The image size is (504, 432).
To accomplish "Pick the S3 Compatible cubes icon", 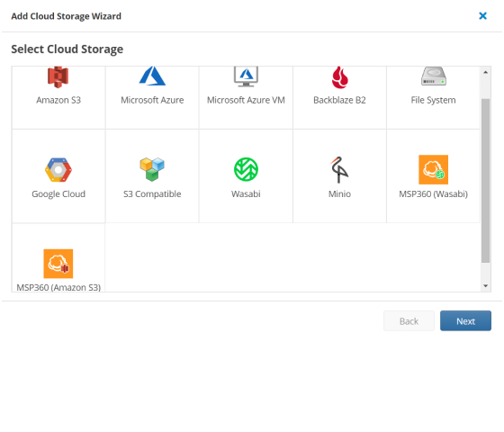I will [x=152, y=169].
